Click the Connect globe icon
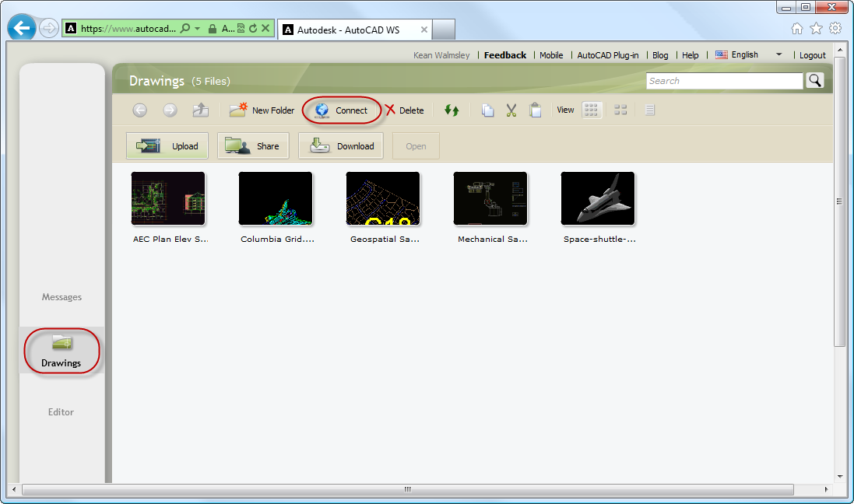 (x=322, y=110)
